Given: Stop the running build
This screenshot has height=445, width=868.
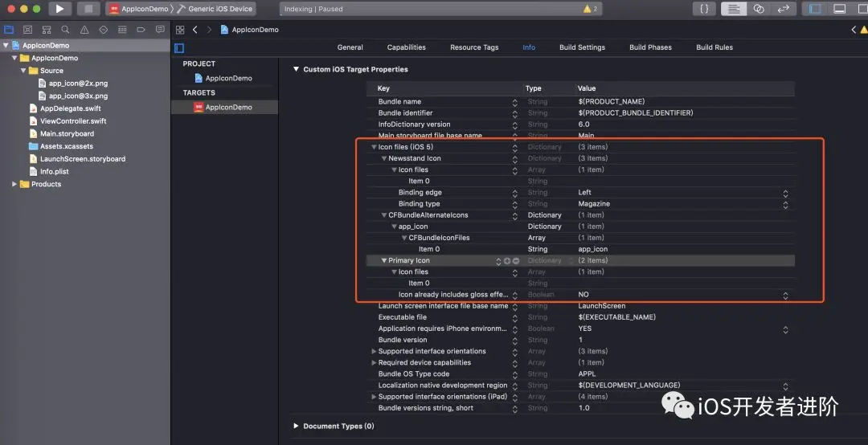Looking at the screenshot, I should click(x=88, y=9).
